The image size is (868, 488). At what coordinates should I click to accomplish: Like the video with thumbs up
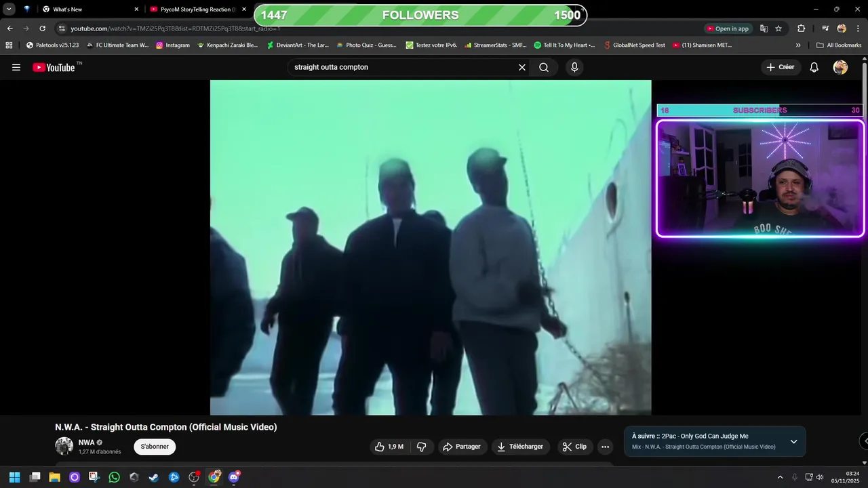pos(389,447)
